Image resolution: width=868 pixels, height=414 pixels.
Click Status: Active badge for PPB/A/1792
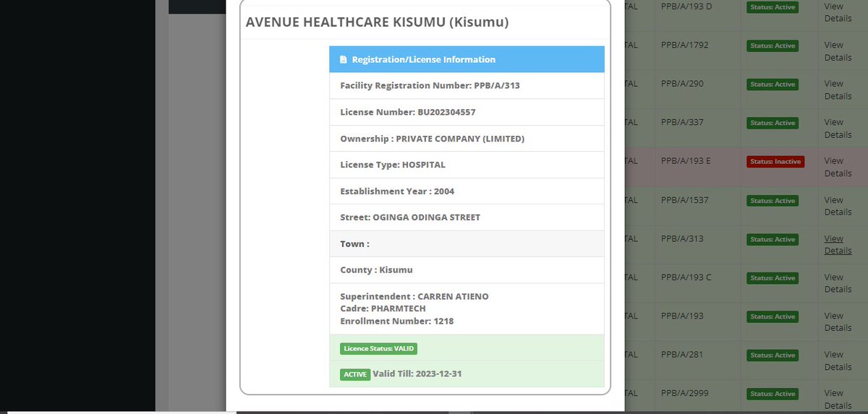pos(773,46)
